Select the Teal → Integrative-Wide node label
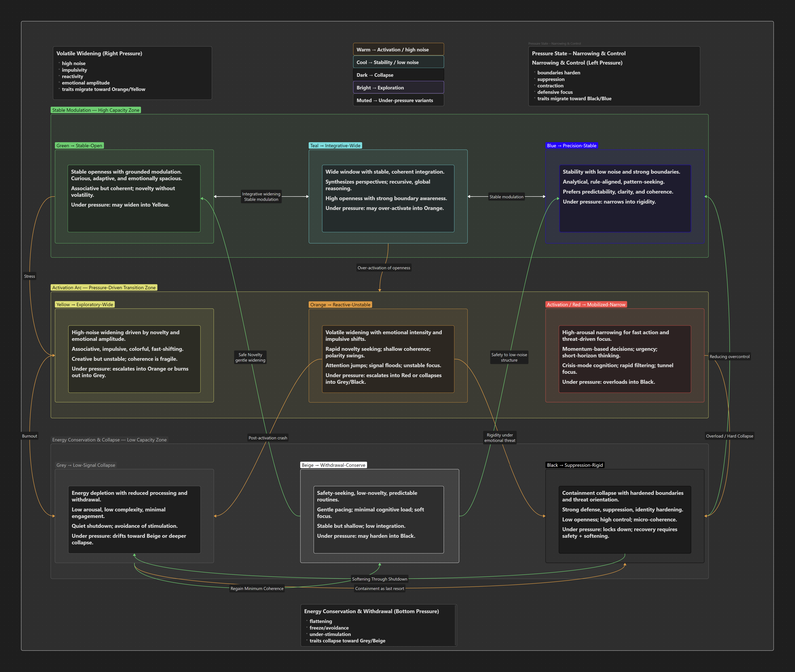This screenshot has height=672, width=795. [335, 145]
